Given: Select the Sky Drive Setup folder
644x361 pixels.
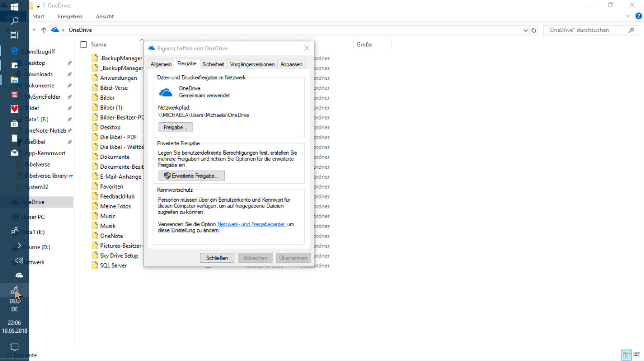Looking at the screenshot, I should pos(119,255).
